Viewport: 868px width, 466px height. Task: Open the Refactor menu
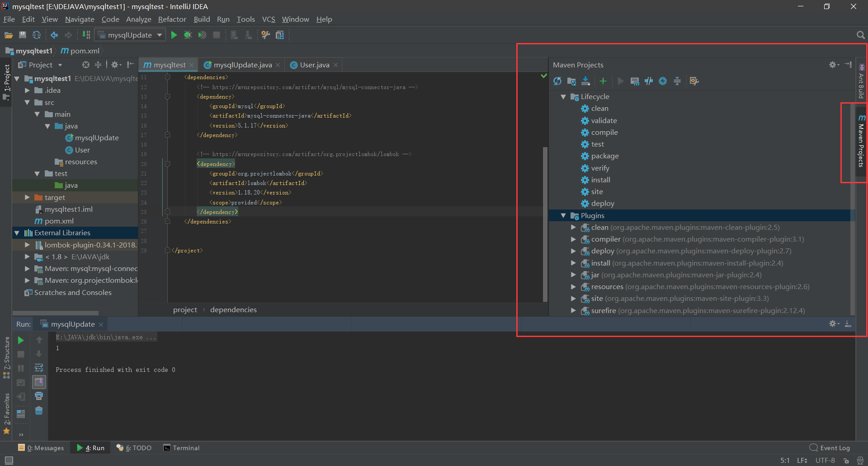(172, 19)
